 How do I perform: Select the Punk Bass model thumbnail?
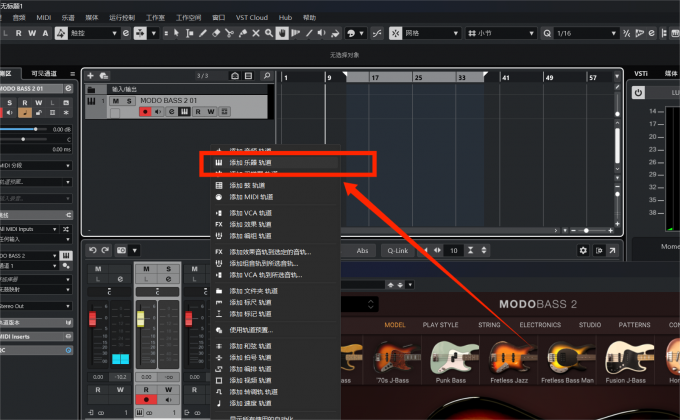tap(451, 362)
